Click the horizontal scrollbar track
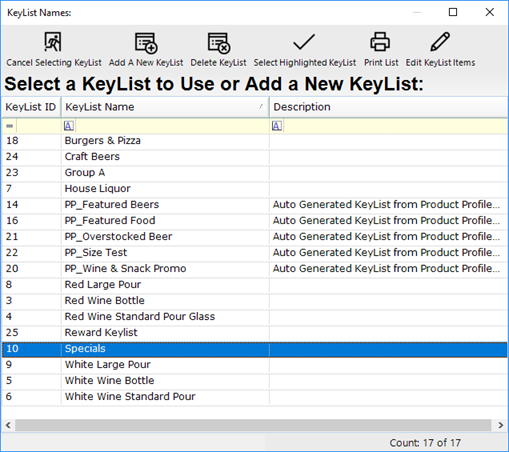This screenshot has height=452, width=509. (253, 425)
